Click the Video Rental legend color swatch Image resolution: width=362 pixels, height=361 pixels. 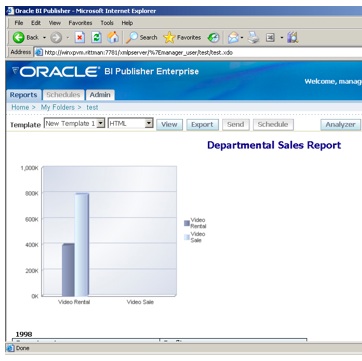187,223
